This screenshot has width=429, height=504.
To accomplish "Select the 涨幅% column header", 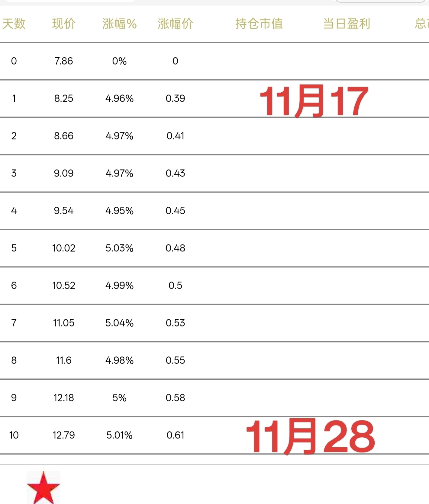I will tap(119, 24).
